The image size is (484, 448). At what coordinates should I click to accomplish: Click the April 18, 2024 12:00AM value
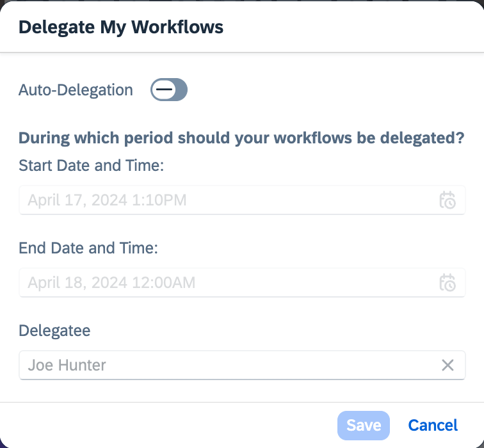pos(111,282)
